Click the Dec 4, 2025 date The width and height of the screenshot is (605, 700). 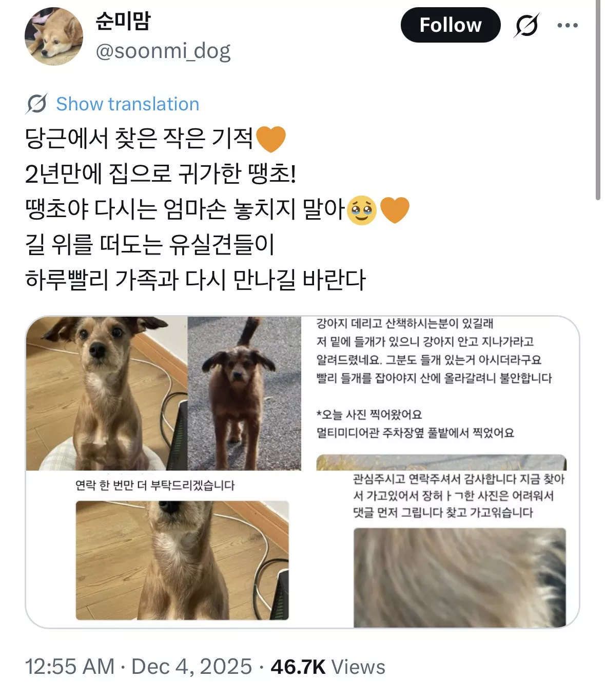coord(192,667)
